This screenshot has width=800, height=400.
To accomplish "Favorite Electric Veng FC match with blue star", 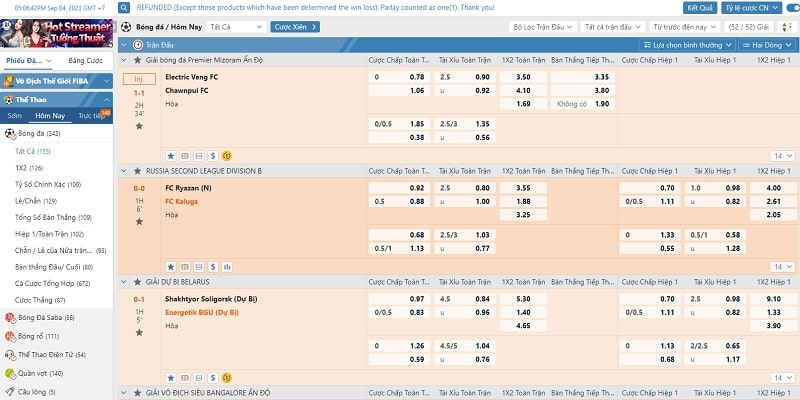I will pyautogui.click(x=171, y=156).
